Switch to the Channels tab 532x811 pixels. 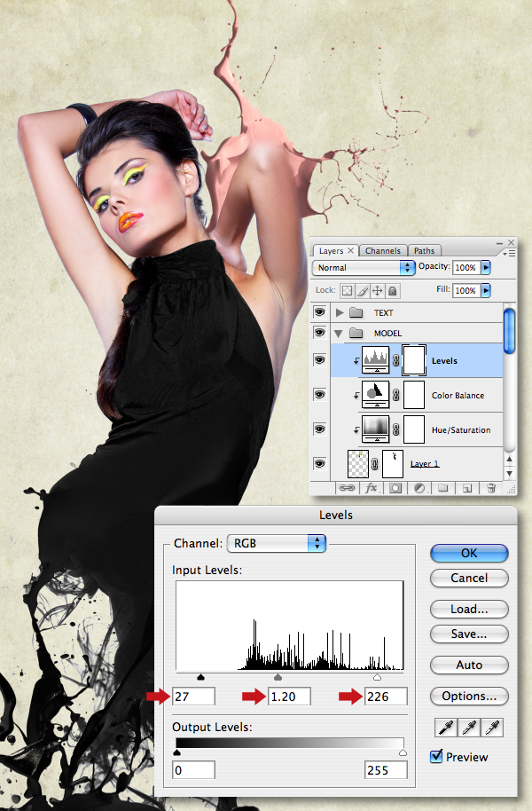(x=382, y=251)
